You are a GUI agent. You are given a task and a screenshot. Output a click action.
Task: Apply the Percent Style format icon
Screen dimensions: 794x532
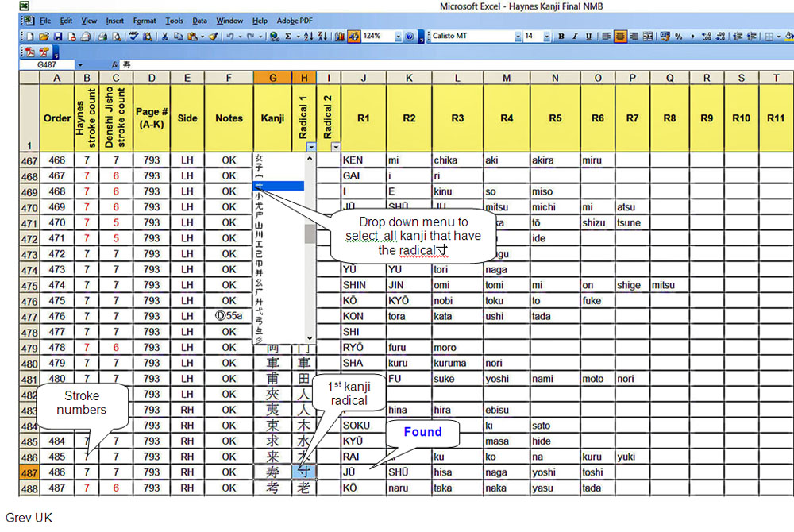click(x=678, y=37)
